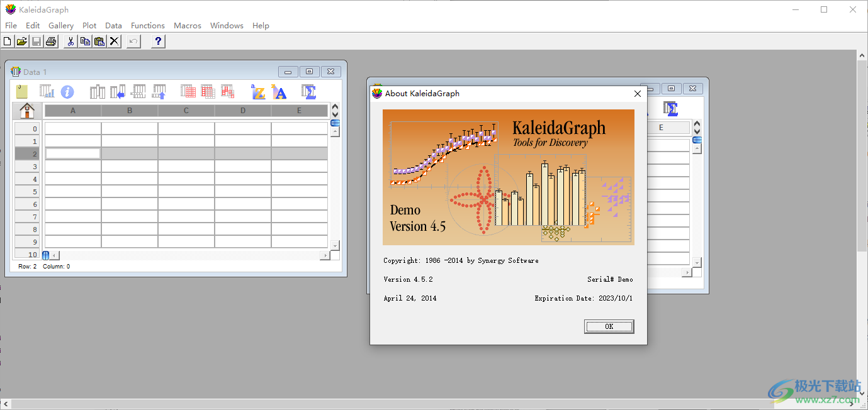Click the Home icon in Data 1 grid

coord(27,111)
